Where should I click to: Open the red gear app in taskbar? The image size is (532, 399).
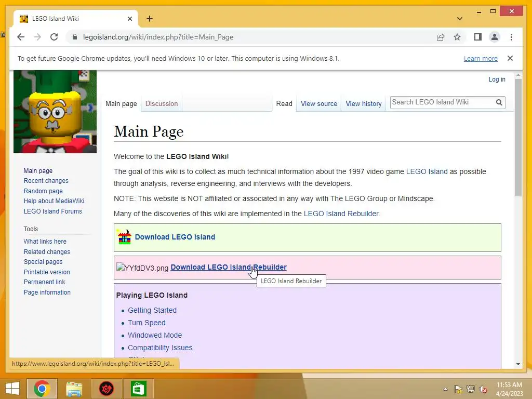pos(106,389)
